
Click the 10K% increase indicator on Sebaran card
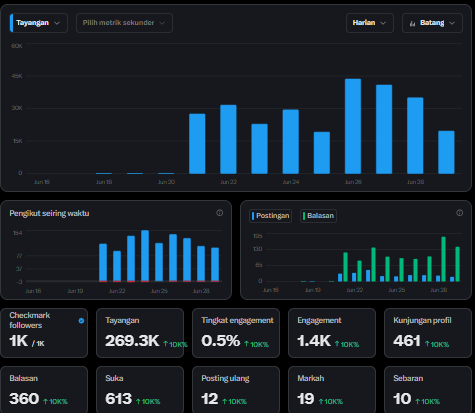[x=427, y=402]
